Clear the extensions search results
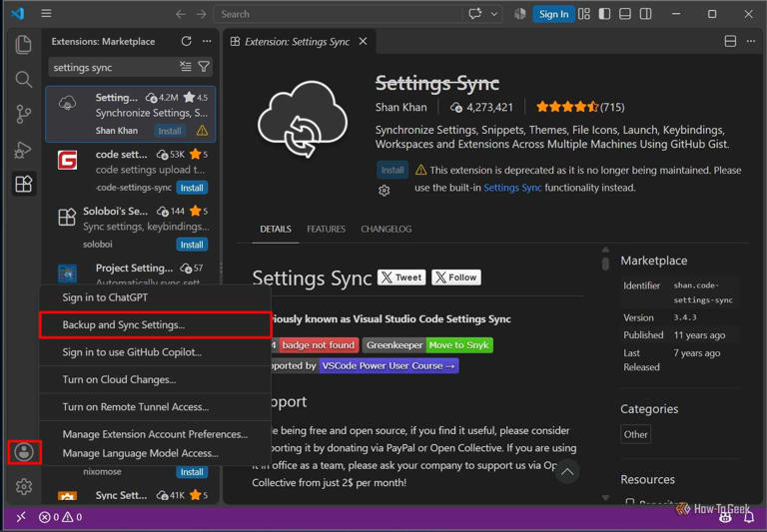767x532 pixels. [x=186, y=67]
